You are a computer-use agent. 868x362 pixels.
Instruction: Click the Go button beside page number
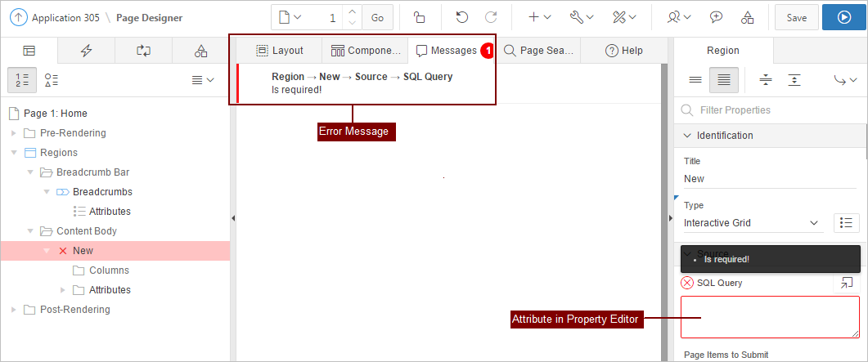click(376, 17)
